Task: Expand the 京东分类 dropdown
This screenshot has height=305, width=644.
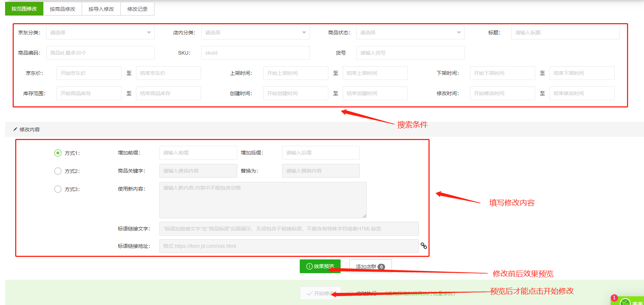Action: point(100,33)
